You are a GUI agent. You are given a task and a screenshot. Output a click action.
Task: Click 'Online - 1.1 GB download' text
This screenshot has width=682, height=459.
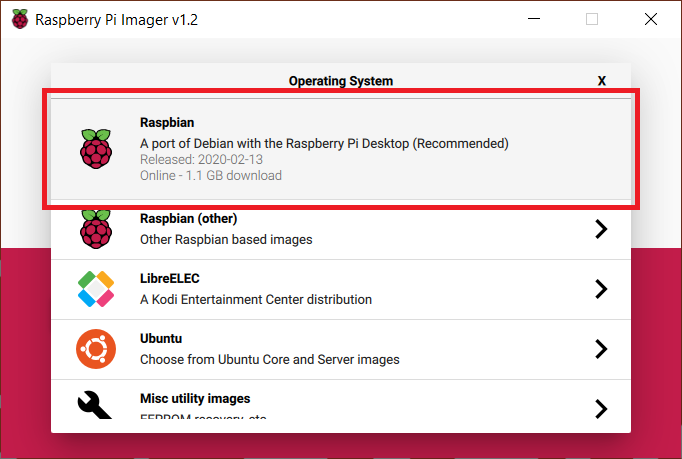point(211,176)
